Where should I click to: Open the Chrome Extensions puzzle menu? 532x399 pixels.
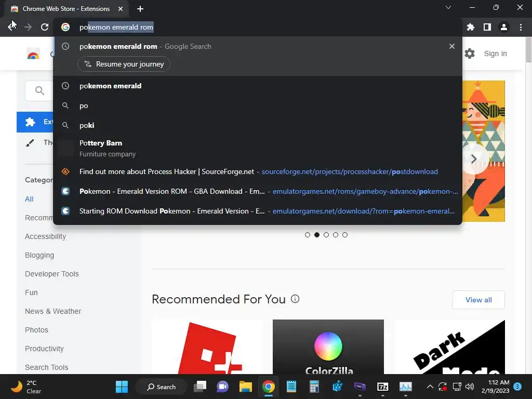click(471, 27)
